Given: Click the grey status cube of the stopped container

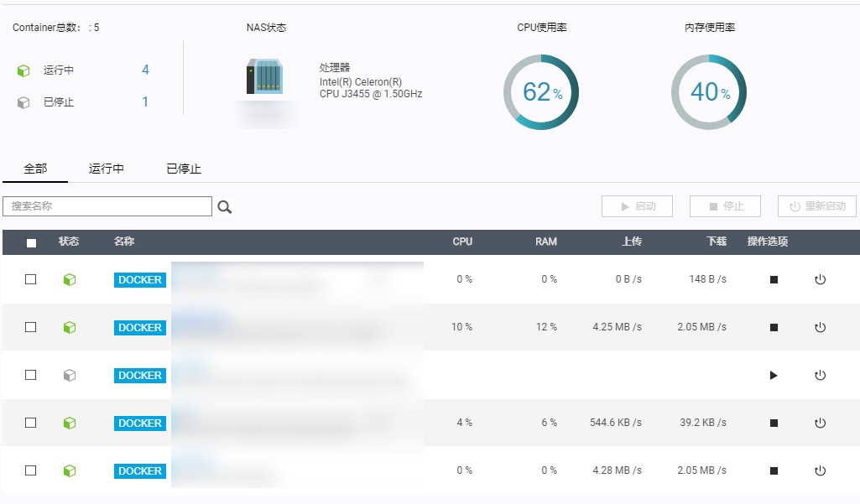Looking at the screenshot, I should click(70, 376).
